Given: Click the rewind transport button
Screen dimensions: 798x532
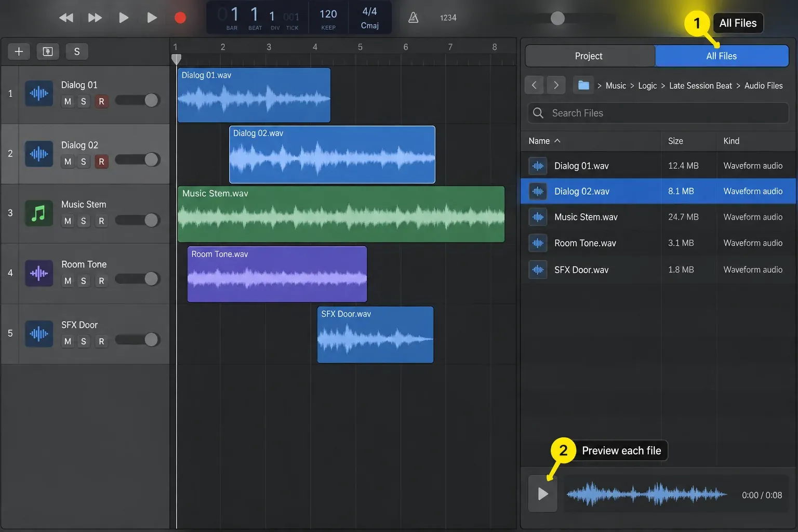Looking at the screenshot, I should coord(66,18).
